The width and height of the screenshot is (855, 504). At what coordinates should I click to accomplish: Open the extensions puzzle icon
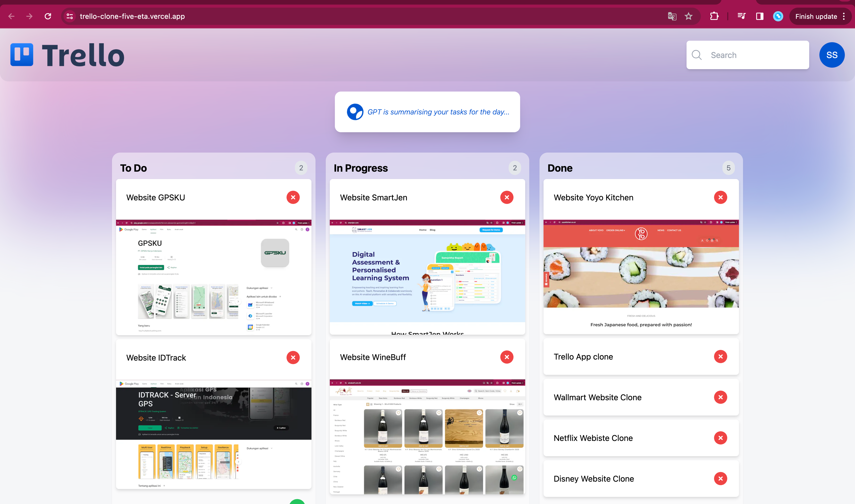click(714, 16)
